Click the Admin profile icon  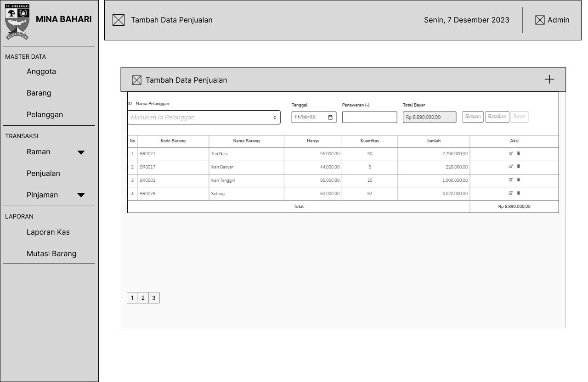[x=540, y=20]
